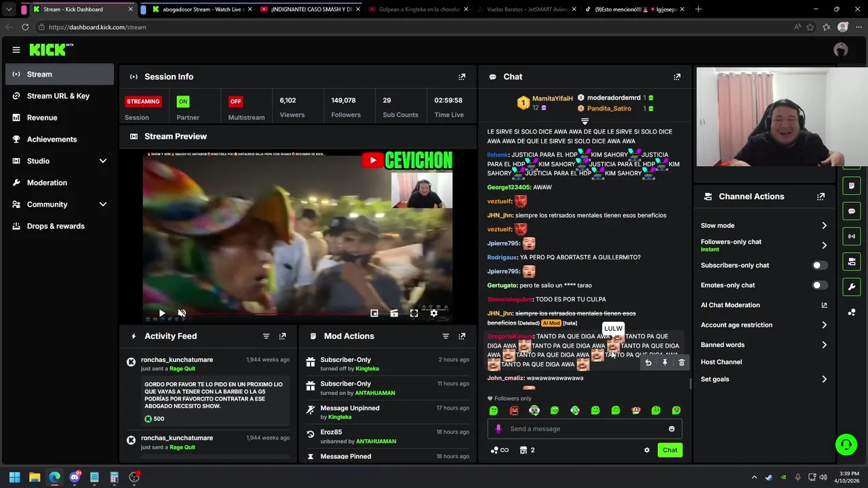Switch to the Vuelos Baratos JetSMART tab
Viewport: 868px width, 488px height.
(x=528, y=9)
